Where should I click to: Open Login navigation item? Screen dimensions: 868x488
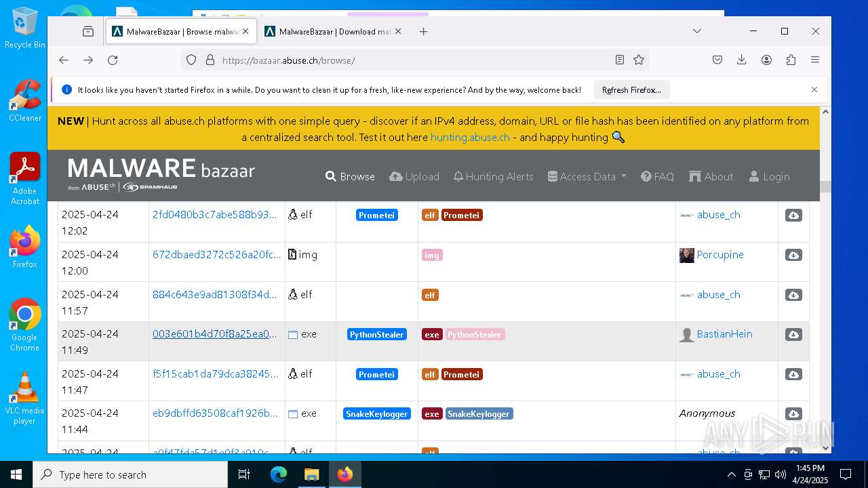point(769,176)
